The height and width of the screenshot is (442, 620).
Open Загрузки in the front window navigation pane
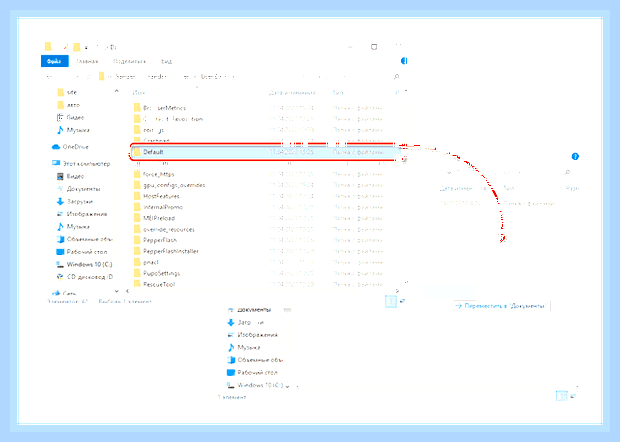tap(75, 201)
